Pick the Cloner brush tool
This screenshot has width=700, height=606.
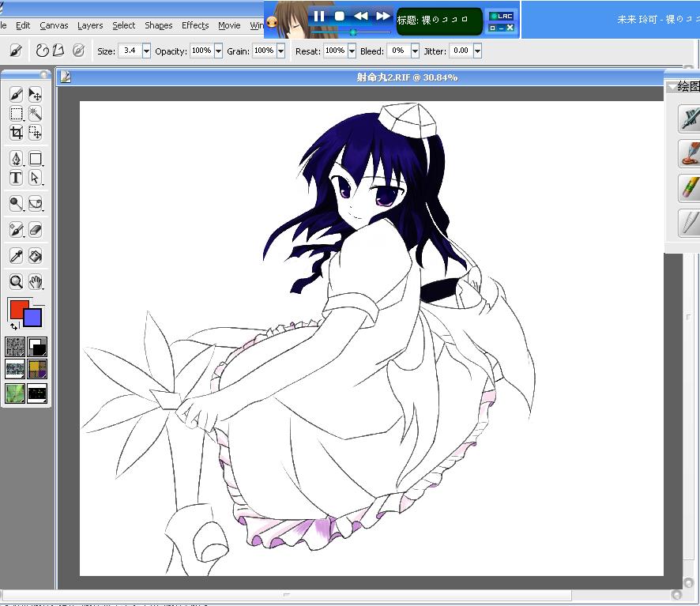16,230
